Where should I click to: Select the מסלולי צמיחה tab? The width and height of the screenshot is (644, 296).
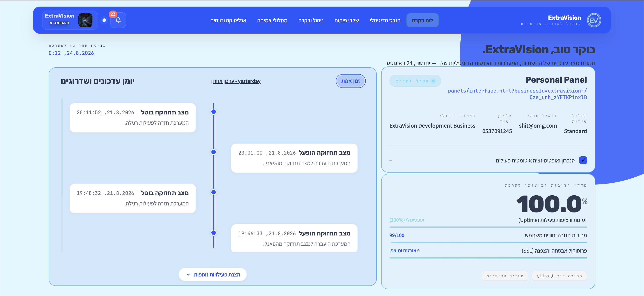(x=272, y=20)
